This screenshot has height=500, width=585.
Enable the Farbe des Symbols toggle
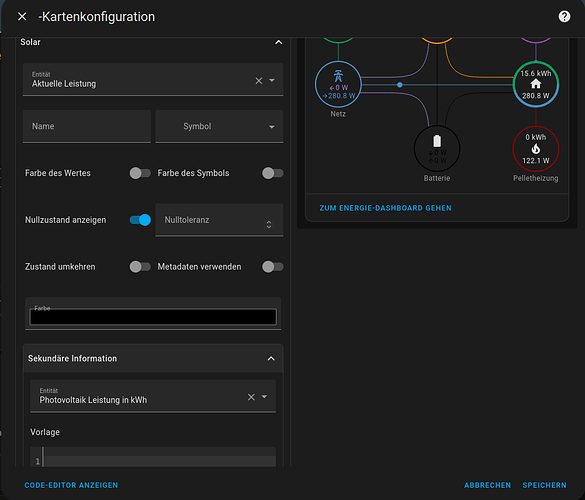273,173
